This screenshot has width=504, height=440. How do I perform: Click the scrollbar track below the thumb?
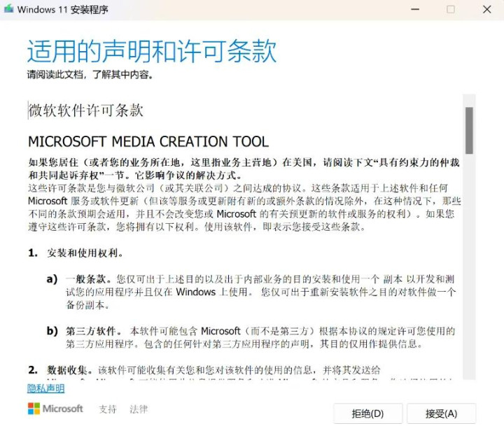point(469,267)
